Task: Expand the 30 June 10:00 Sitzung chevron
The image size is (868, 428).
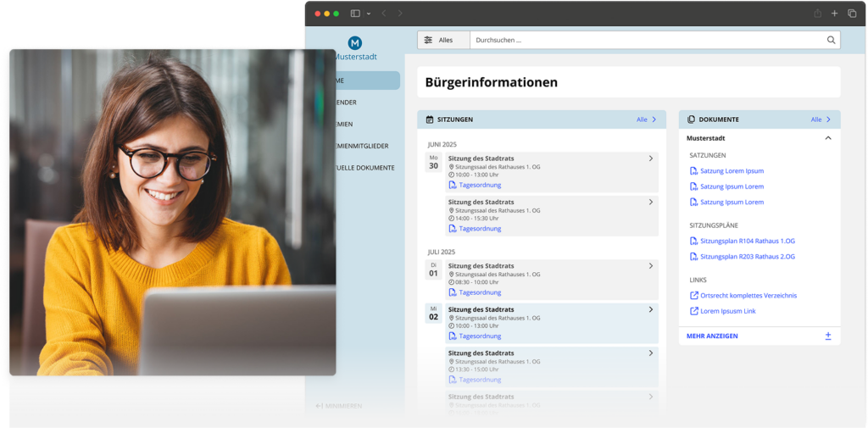Action: pos(650,158)
